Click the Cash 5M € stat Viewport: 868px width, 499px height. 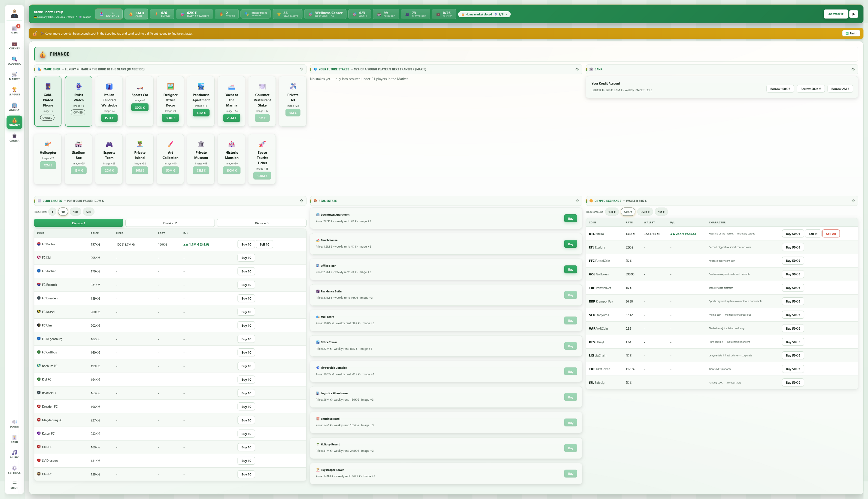[136, 14]
